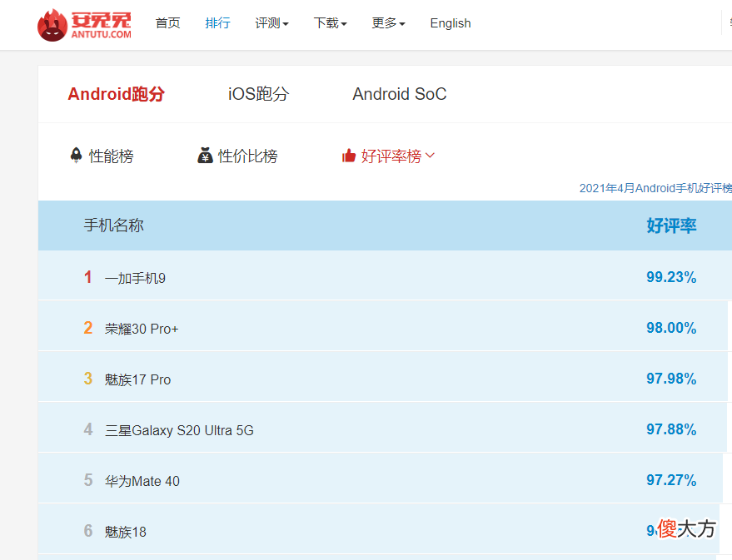This screenshot has height=560, width=732.
Task: Click rank number 5 in the list
Action: coord(87,480)
